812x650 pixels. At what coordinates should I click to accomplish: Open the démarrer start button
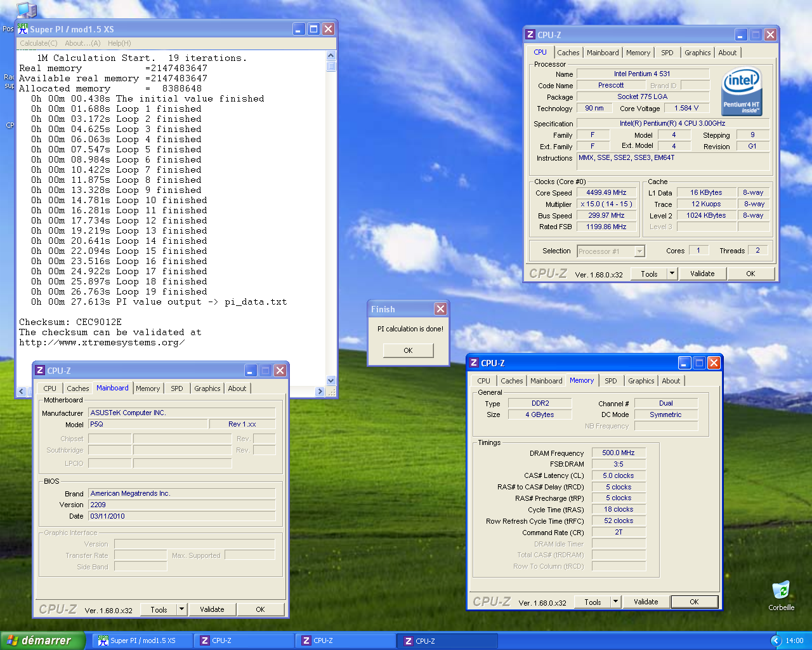point(42,640)
